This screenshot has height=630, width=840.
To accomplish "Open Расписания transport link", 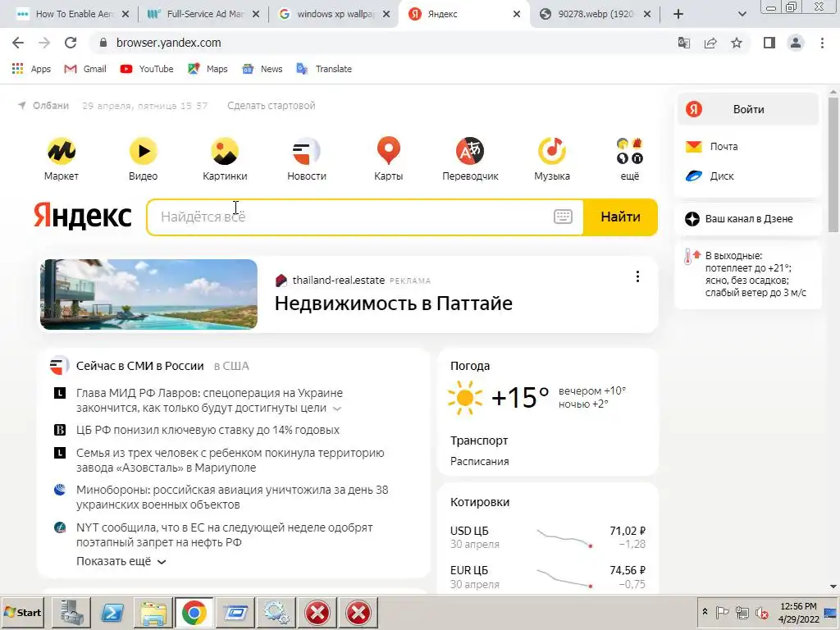I will 479,461.
